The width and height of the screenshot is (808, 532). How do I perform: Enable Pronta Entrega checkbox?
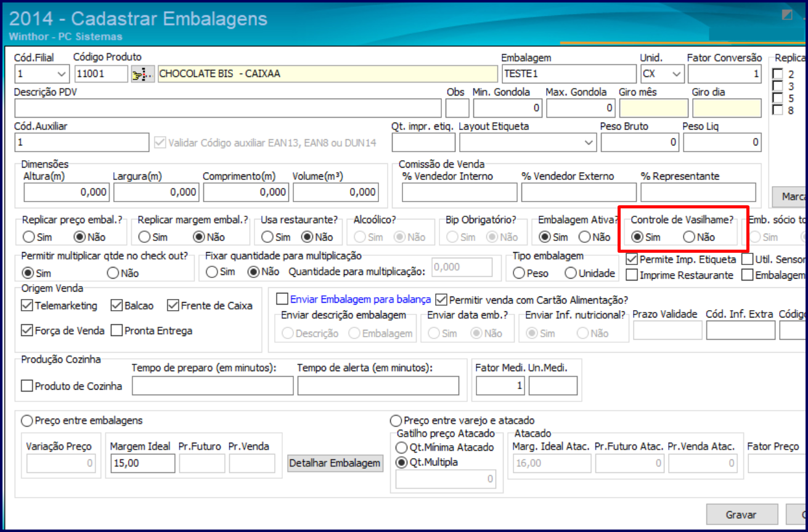point(116,330)
